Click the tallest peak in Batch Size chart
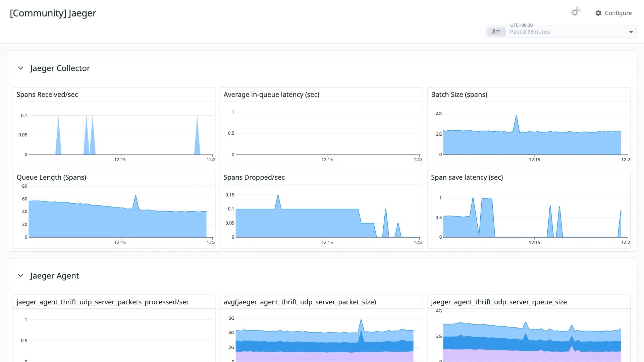The width and height of the screenshot is (644, 362). click(x=516, y=116)
